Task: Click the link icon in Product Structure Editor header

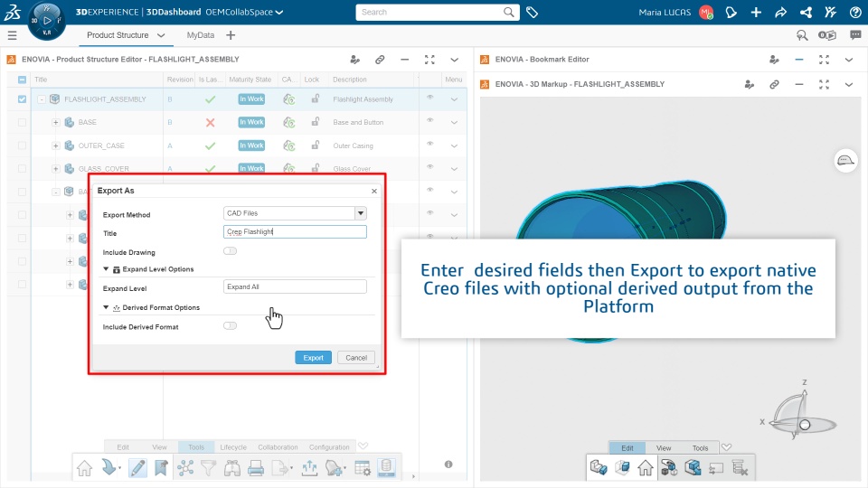Action: 380,60
